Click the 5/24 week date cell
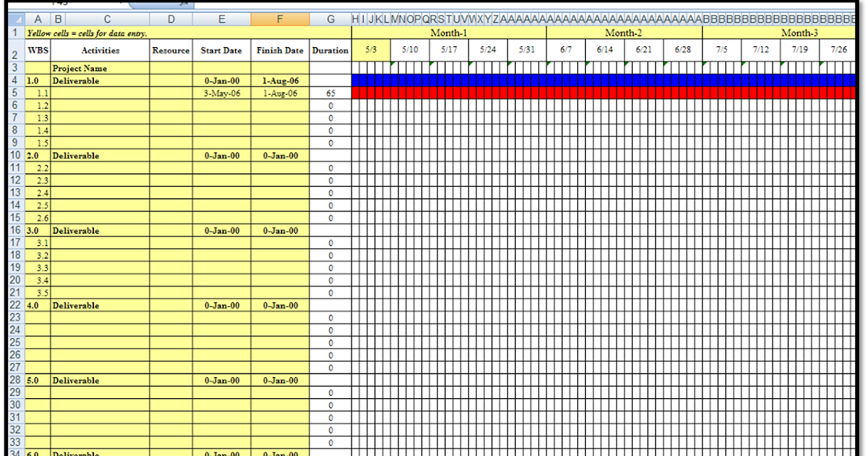Screen dimensions: 868x456 pos(488,50)
